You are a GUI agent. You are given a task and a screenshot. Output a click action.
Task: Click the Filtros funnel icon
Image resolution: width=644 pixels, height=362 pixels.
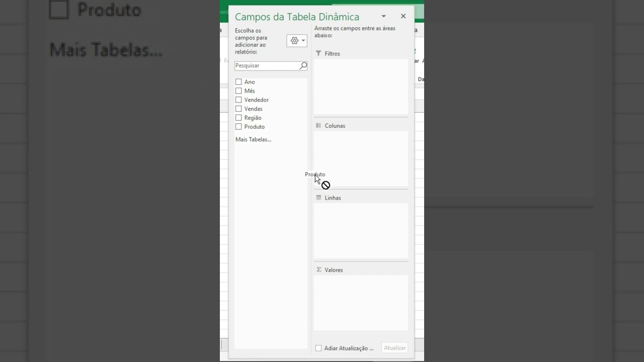318,53
